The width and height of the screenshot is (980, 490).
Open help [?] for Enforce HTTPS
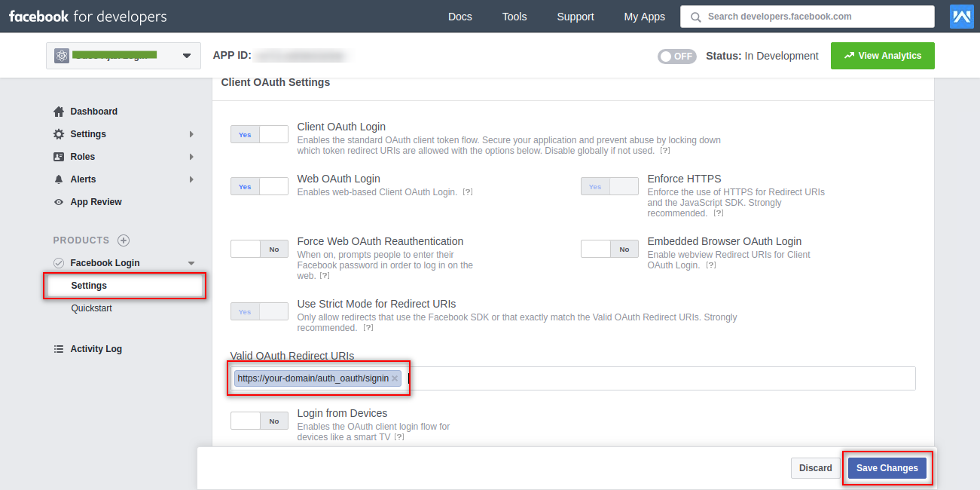tap(719, 213)
